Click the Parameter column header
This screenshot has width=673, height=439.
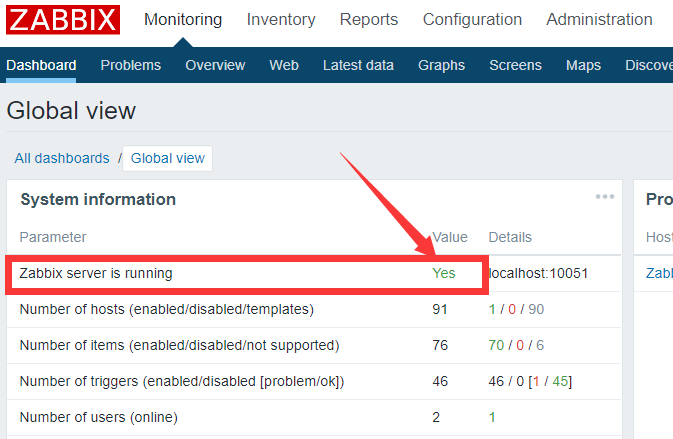(x=53, y=237)
